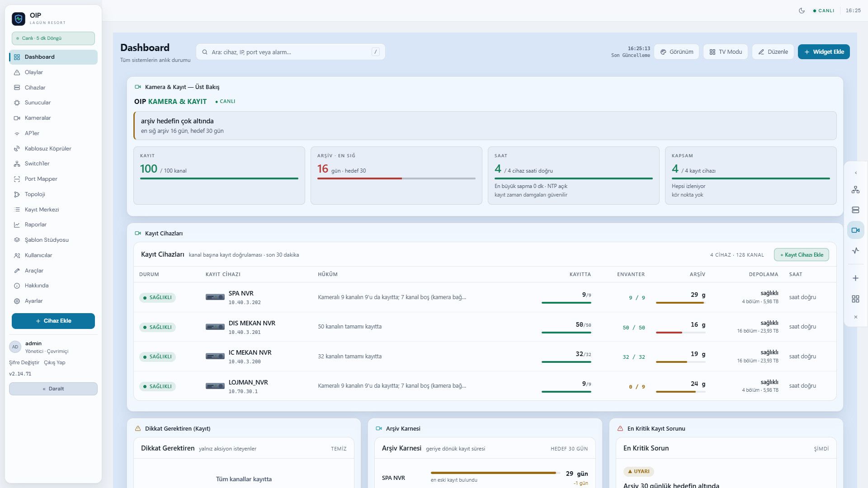Open the activity pulse icon in right rail
Screen dimensions: 868x488
(x=855, y=251)
